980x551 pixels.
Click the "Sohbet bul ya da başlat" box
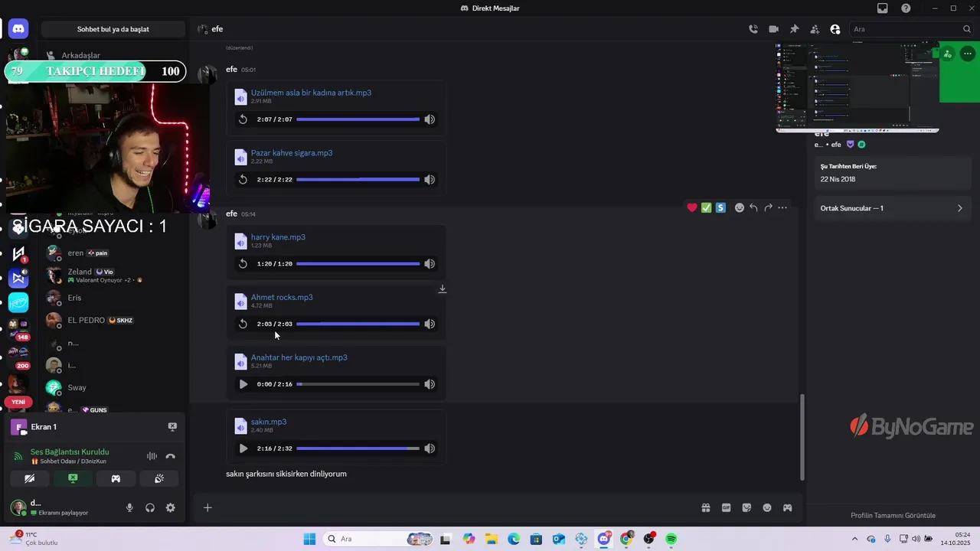tap(113, 29)
